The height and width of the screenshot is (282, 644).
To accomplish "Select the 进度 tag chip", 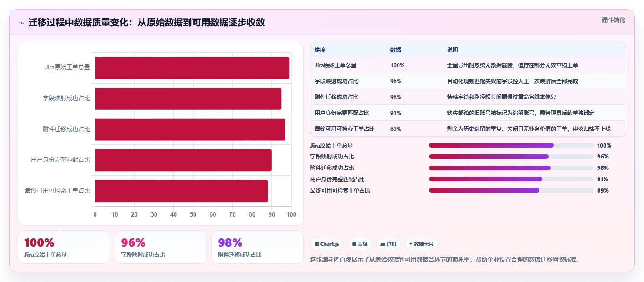I will [389, 244].
